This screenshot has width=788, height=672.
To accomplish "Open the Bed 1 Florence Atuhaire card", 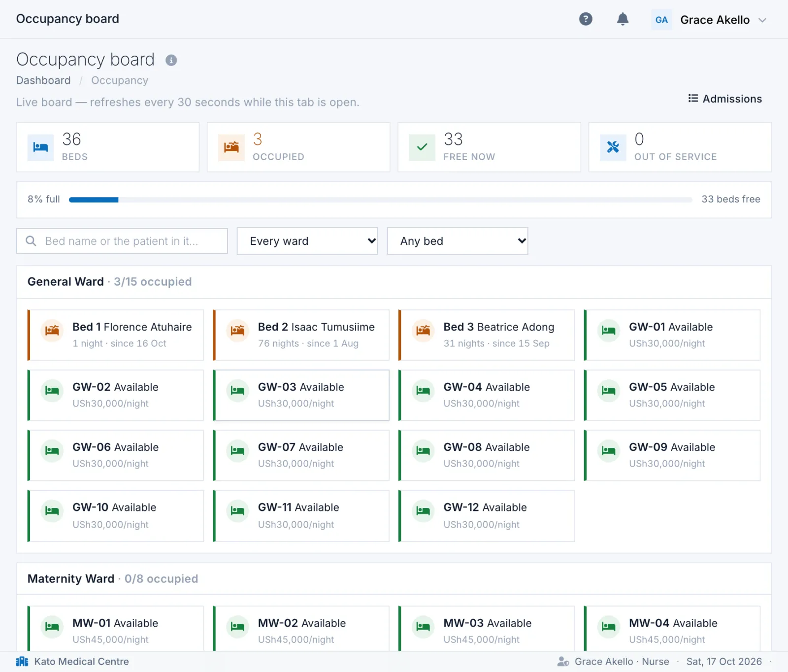I will pyautogui.click(x=116, y=335).
